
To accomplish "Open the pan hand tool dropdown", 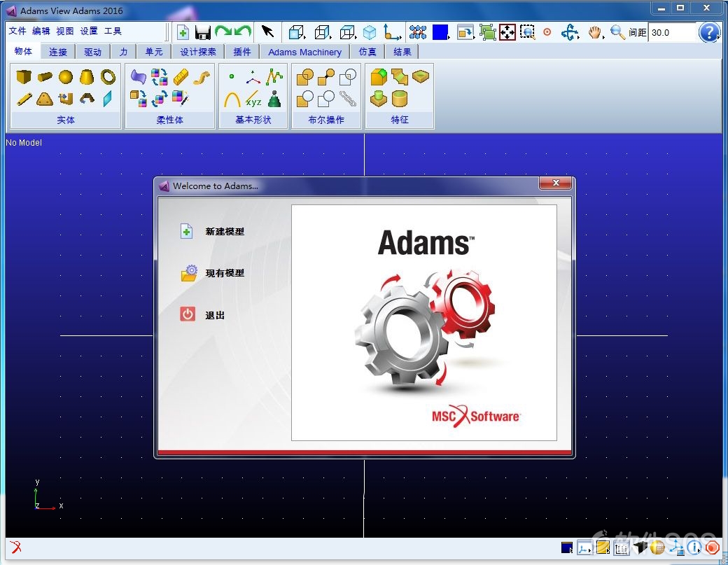I will point(596,32).
